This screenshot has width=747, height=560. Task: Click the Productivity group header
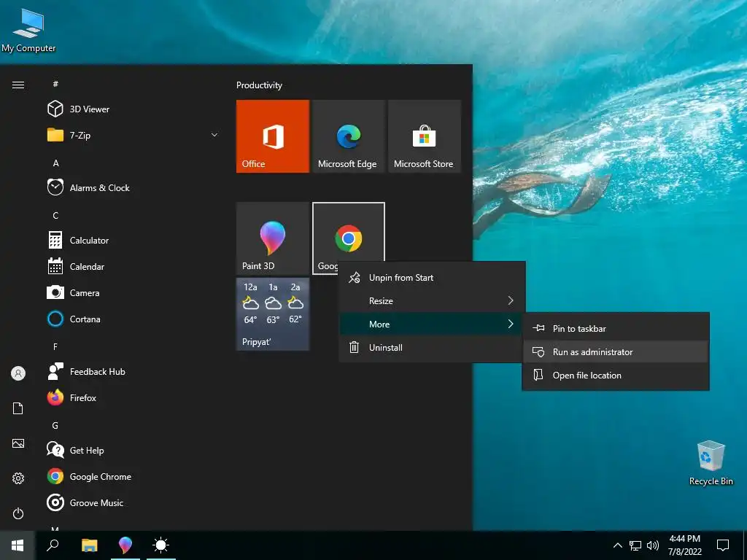click(x=259, y=85)
